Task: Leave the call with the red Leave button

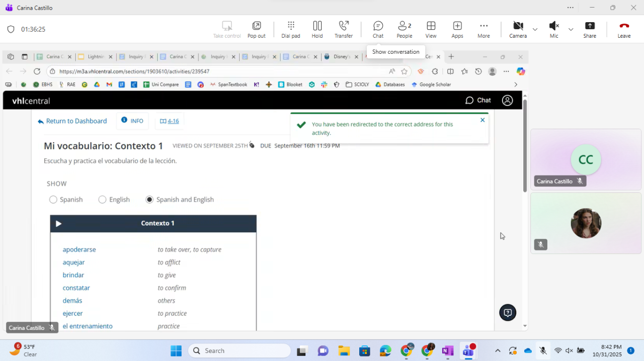Action: click(624, 29)
